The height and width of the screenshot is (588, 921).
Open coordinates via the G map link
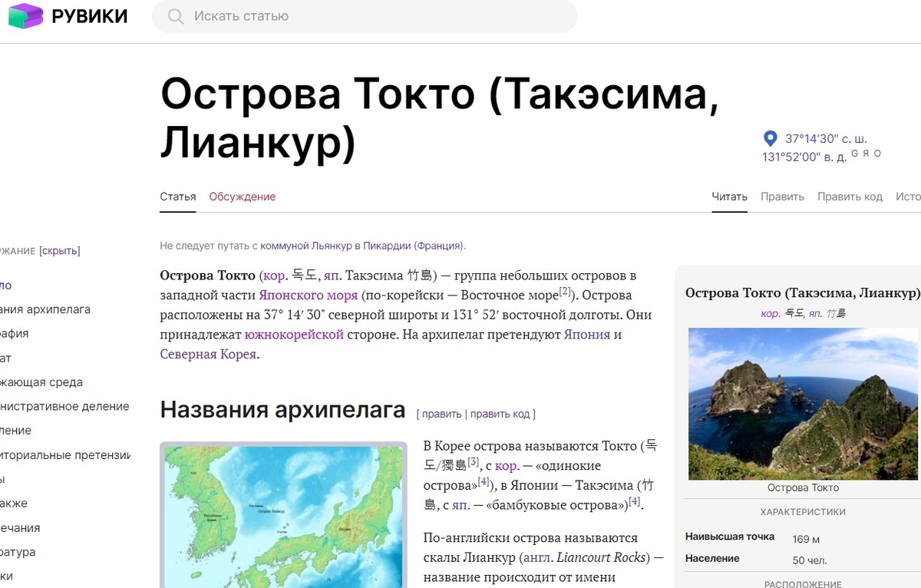tap(854, 154)
